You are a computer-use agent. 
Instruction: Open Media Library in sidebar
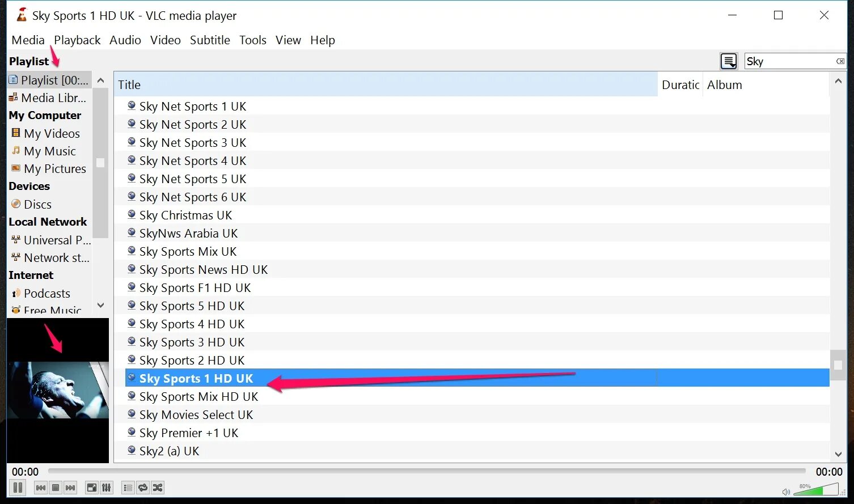point(49,98)
